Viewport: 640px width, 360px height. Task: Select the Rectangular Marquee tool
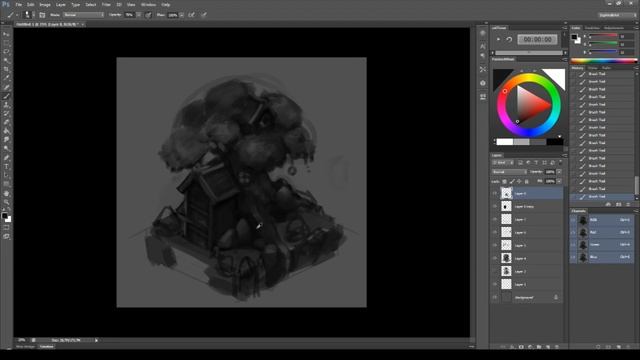tap(6, 43)
